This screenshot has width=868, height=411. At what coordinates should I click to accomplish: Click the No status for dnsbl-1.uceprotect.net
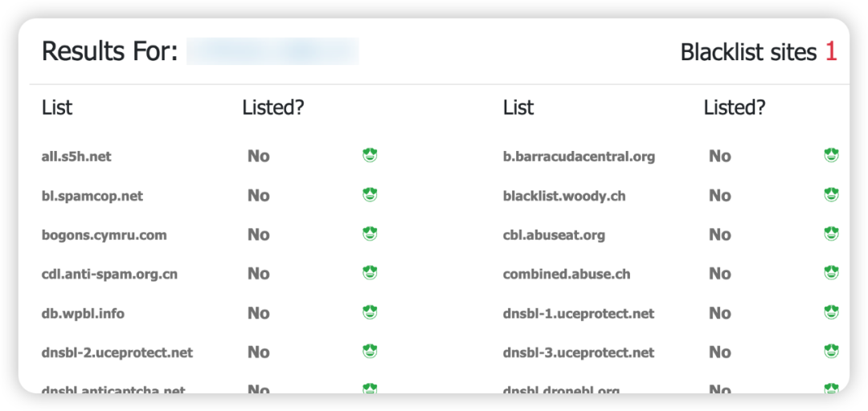[720, 314]
